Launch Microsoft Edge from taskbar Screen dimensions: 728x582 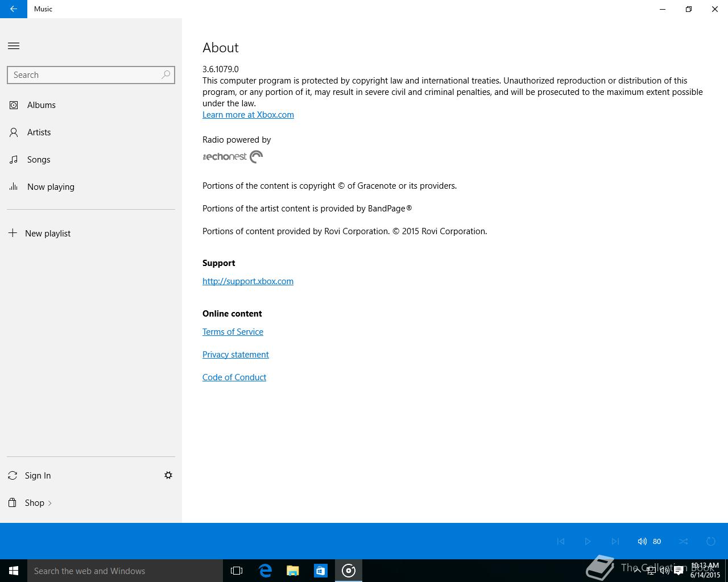click(265, 571)
